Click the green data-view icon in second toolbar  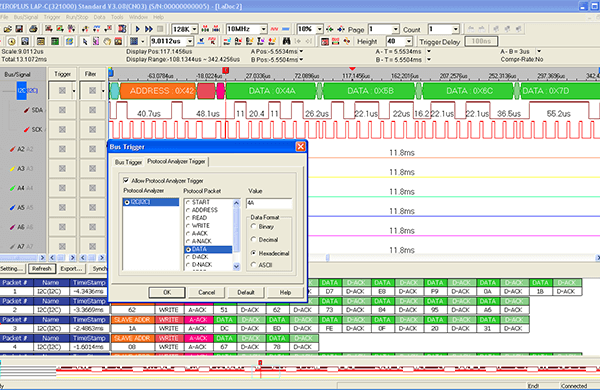55,41
